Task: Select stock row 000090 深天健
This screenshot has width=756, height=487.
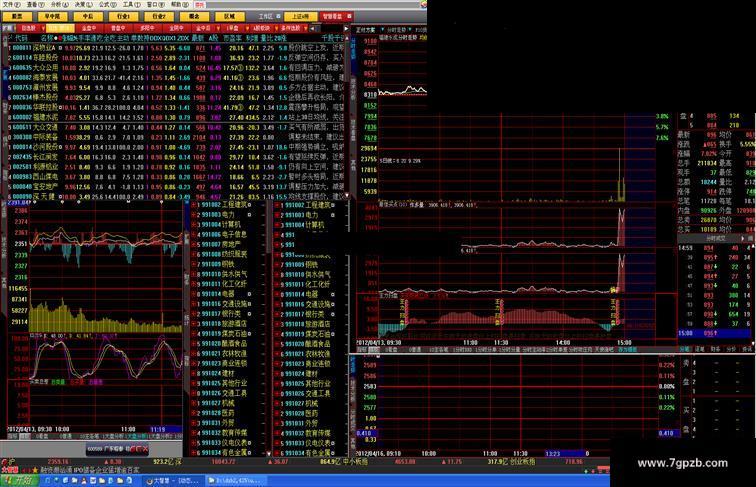Action: tap(176, 197)
